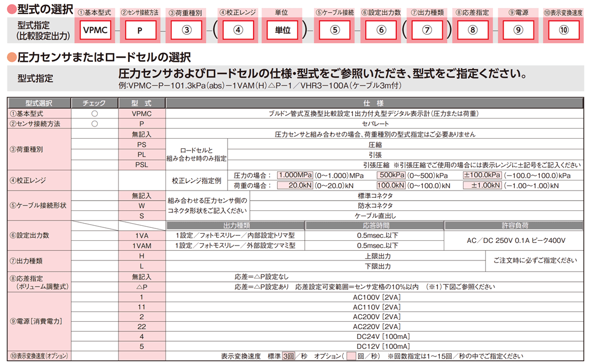This screenshot has height=364, width=589.
Task: Click the 出力種類 sub-header
Action: tap(235, 226)
